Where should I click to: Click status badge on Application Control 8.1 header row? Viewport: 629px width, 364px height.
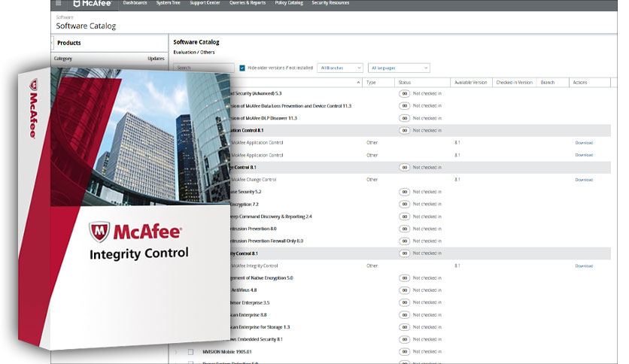coord(404,130)
